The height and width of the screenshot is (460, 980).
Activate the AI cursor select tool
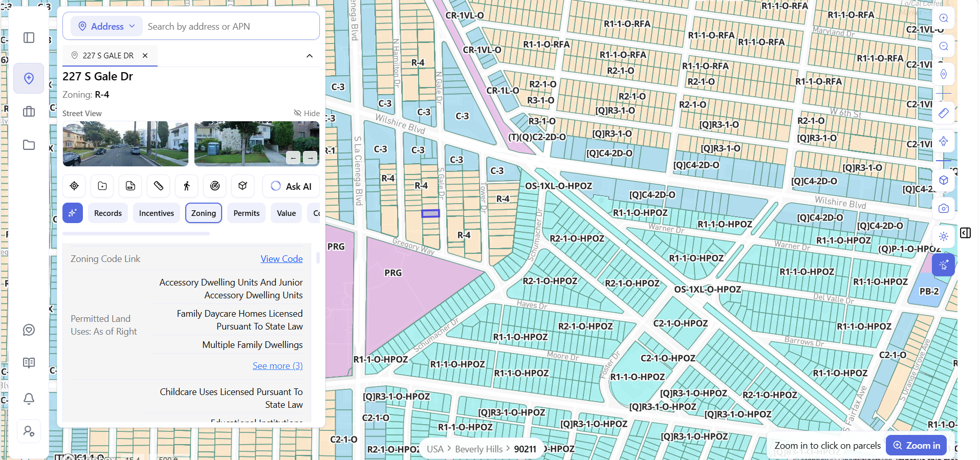(944, 265)
